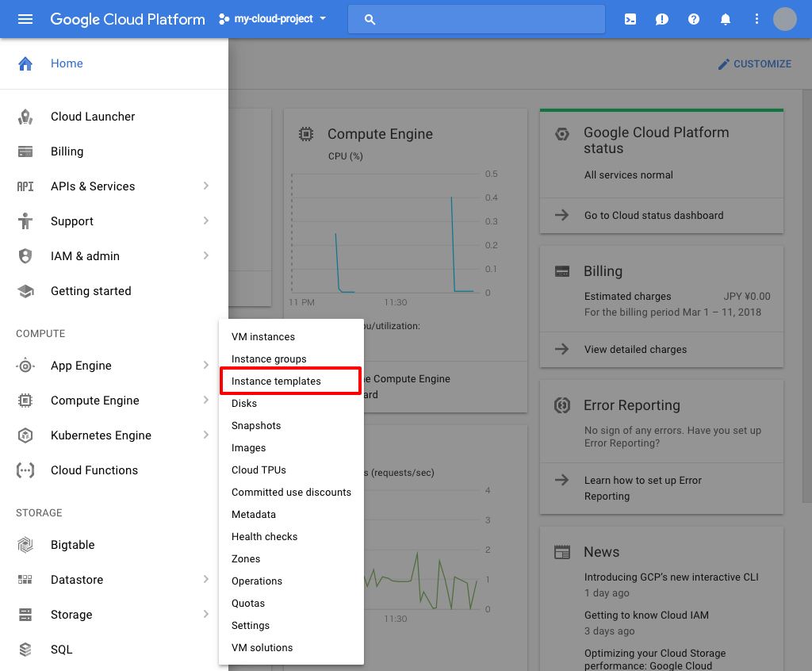Select Cloud TPUs from the submenu

(291, 470)
